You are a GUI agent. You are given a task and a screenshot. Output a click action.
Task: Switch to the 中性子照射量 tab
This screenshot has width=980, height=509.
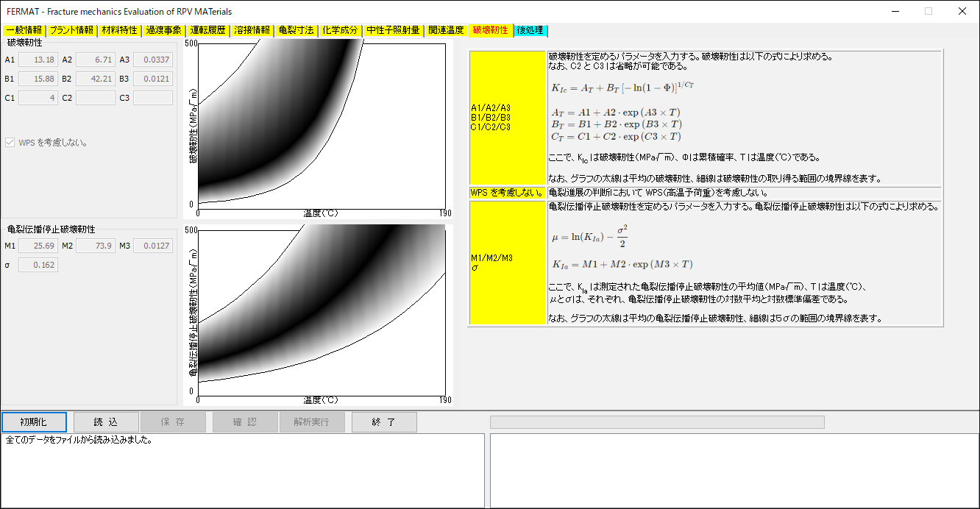point(394,31)
